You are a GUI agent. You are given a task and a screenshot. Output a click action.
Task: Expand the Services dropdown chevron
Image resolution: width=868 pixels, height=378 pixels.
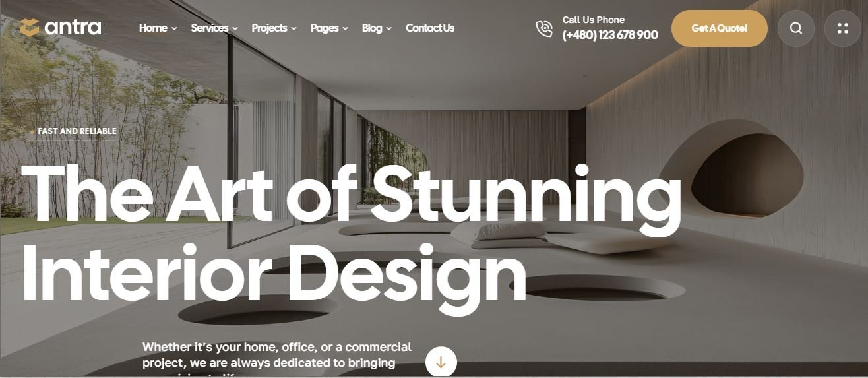233,28
